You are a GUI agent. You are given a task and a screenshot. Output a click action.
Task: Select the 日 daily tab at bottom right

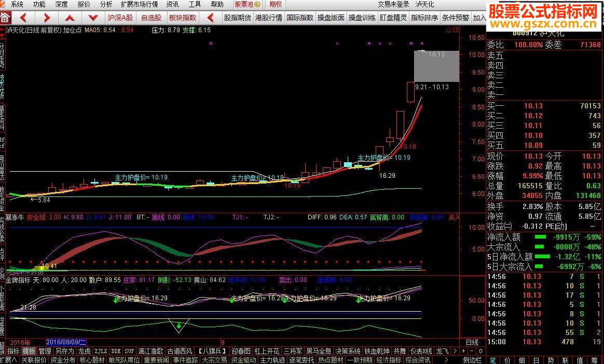click(x=536, y=360)
